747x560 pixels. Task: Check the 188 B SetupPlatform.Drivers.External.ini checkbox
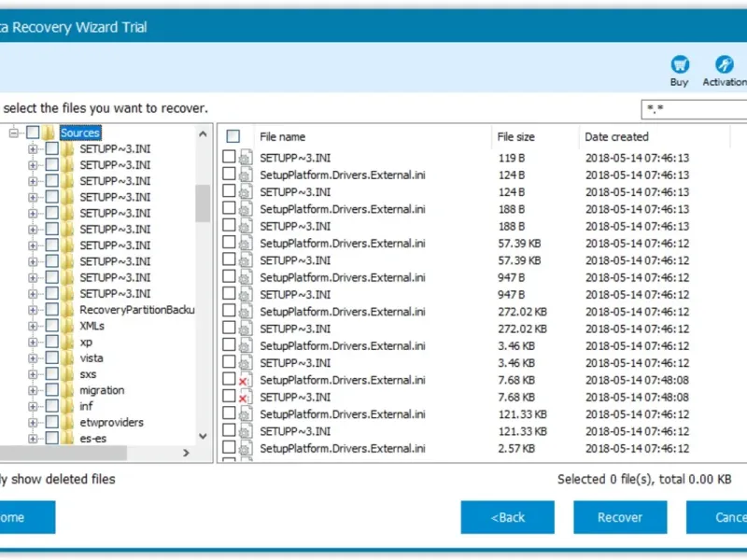click(229, 208)
